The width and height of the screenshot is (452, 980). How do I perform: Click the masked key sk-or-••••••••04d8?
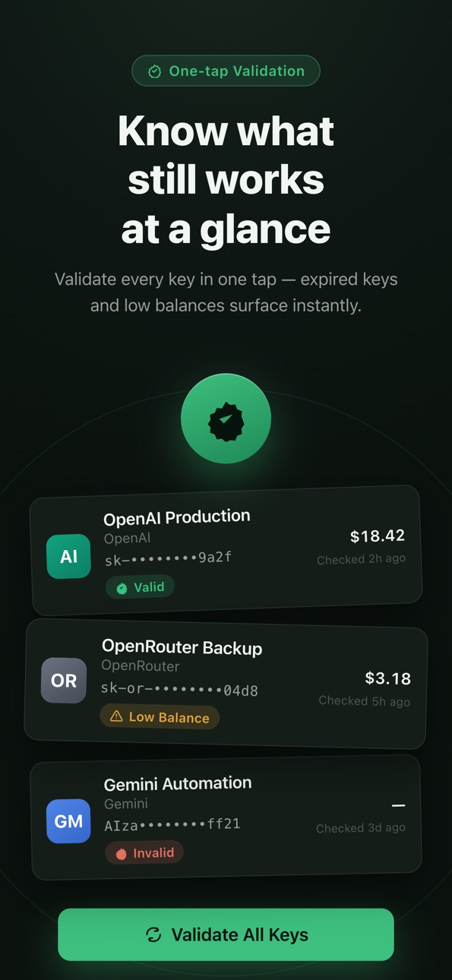click(179, 690)
